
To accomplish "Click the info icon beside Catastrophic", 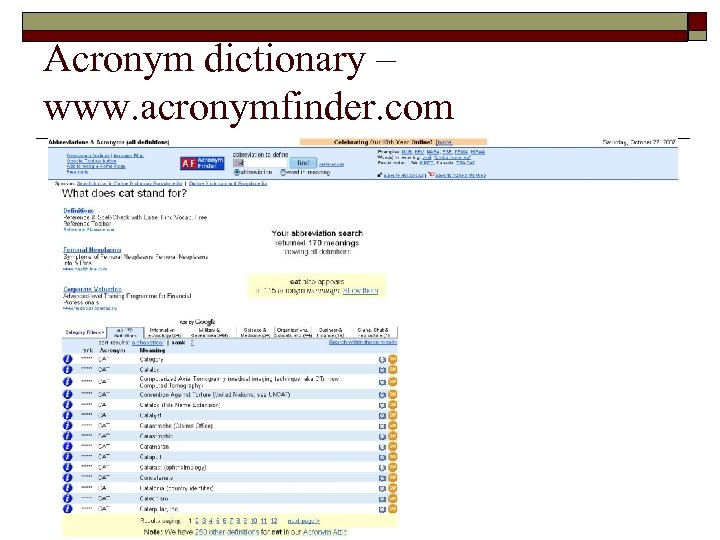I will point(68,436).
